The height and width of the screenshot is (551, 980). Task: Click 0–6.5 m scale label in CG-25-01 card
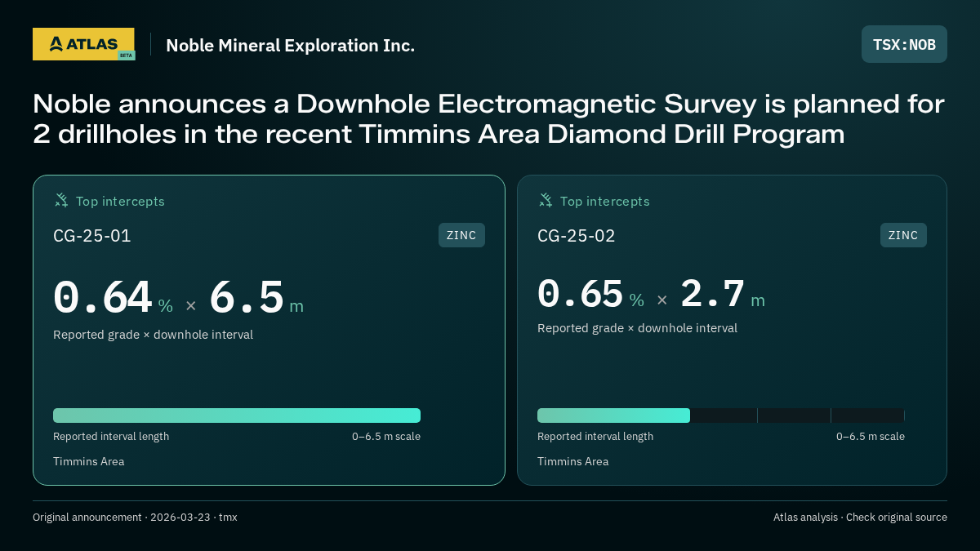tap(386, 437)
